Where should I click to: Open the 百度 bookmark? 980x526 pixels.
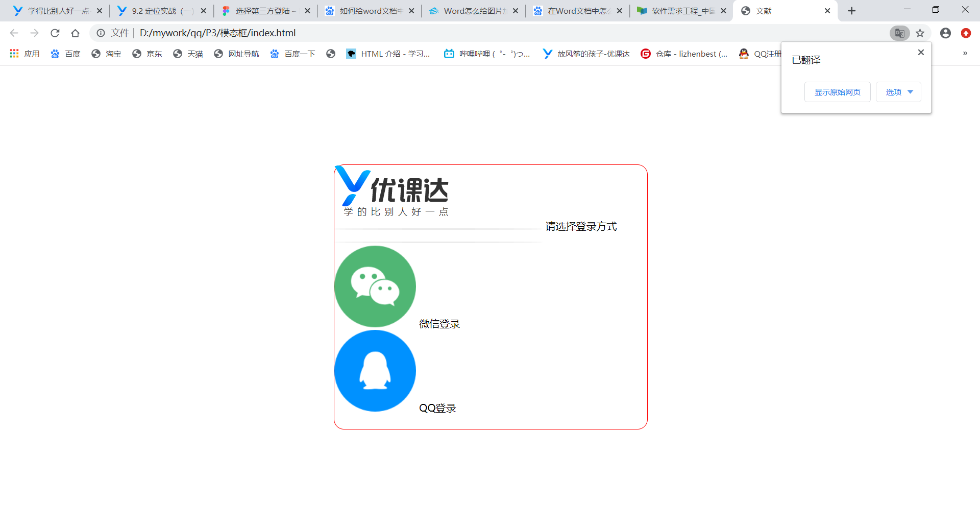pos(65,54)
